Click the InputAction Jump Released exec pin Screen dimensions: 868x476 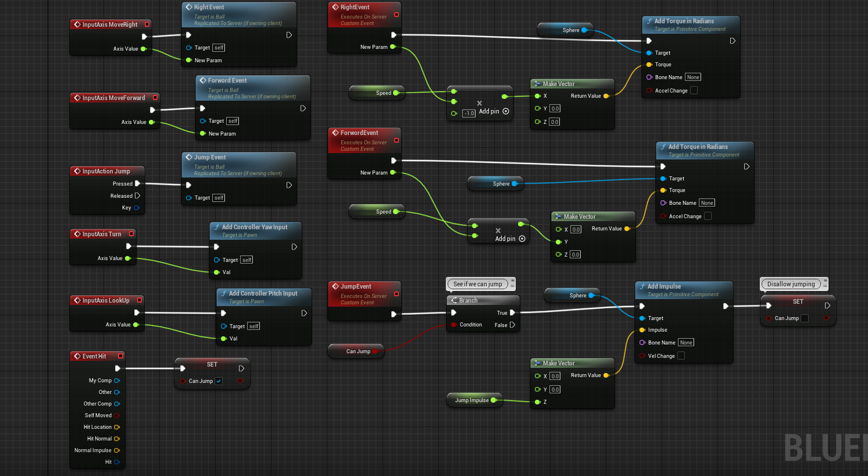[x=137, y=196]
